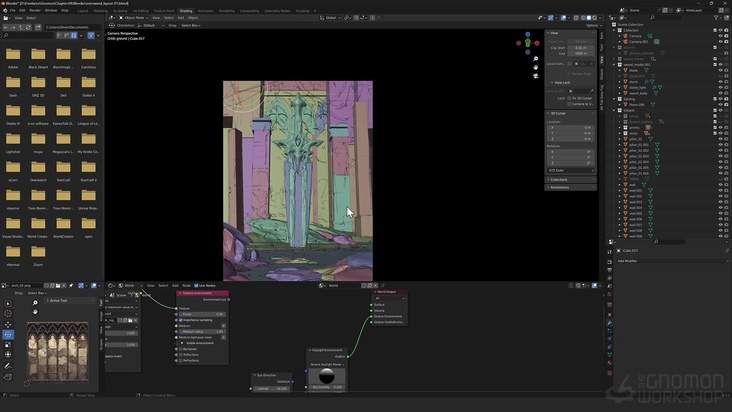
Task: Click the Clip Start value field
Action: coord(581,48)
